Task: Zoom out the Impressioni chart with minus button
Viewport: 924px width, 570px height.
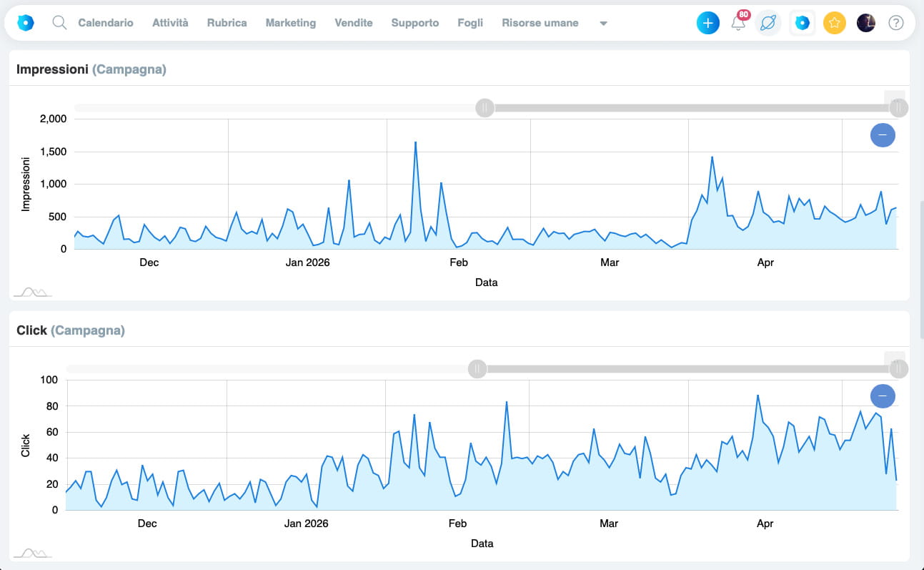Action: click(883, 134)
